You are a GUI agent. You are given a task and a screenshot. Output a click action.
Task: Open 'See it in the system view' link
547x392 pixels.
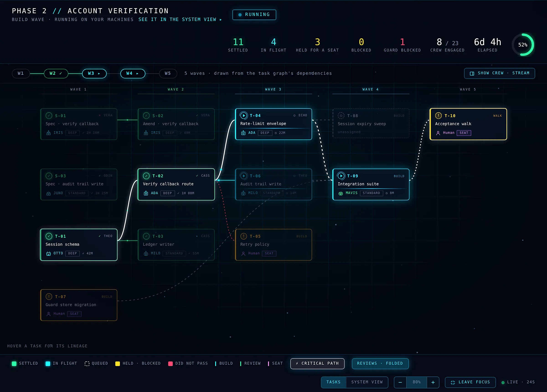coord(180,20)
